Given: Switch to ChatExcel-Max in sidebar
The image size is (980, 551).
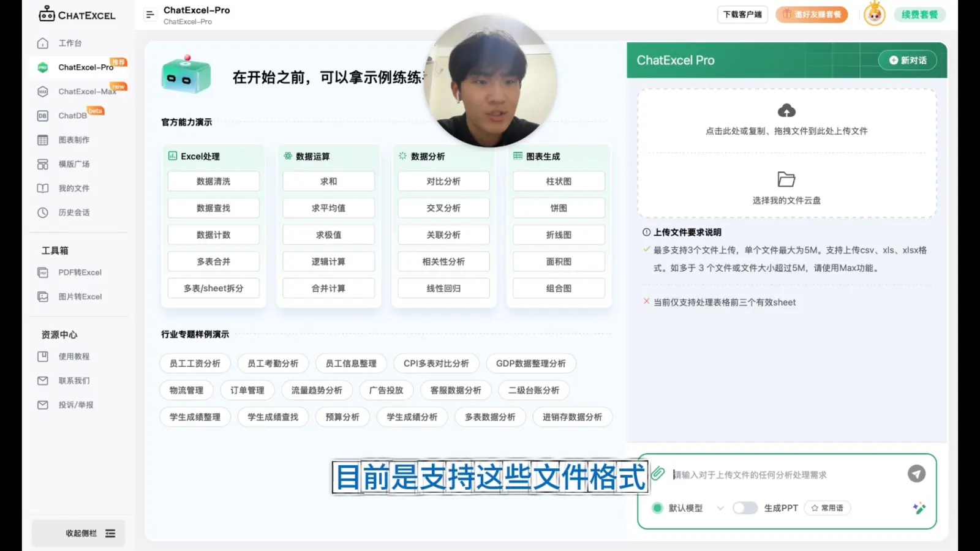Looking at the screenshot, I should click(86, 92).
